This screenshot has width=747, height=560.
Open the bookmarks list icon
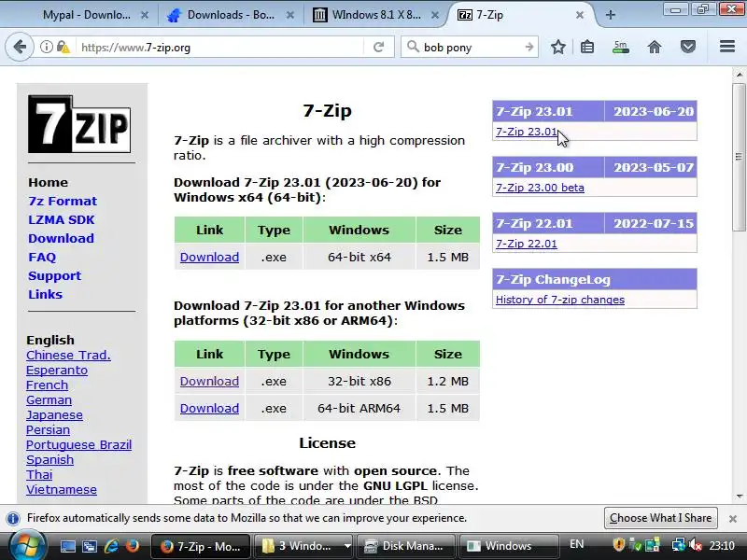[x=587, y=47]
